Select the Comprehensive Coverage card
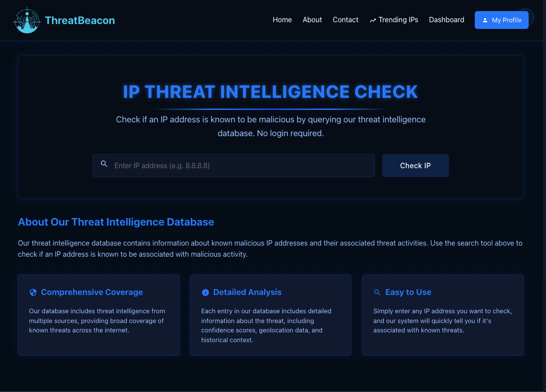The height and width of the screenshot is (392, 546). tap(98, 315)
